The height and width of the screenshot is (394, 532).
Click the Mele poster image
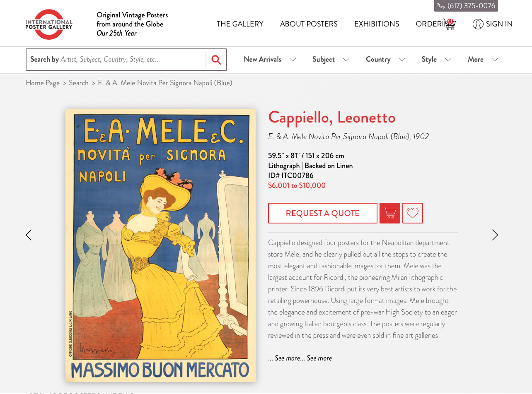click(161, 245)
